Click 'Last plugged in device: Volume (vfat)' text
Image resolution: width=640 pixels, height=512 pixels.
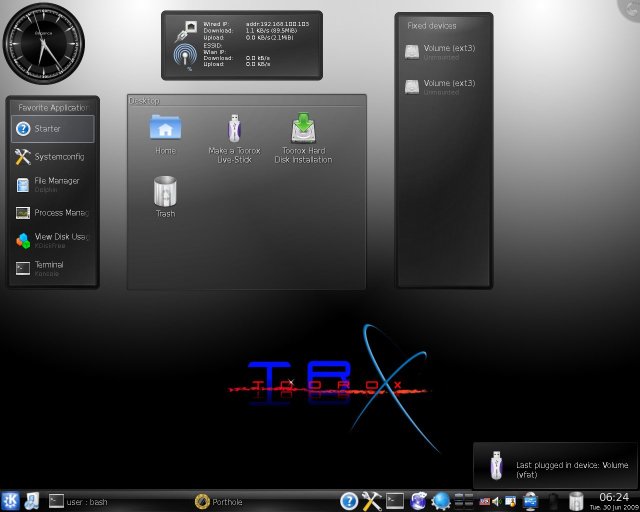pyautogui.click(x=572, y=470)
